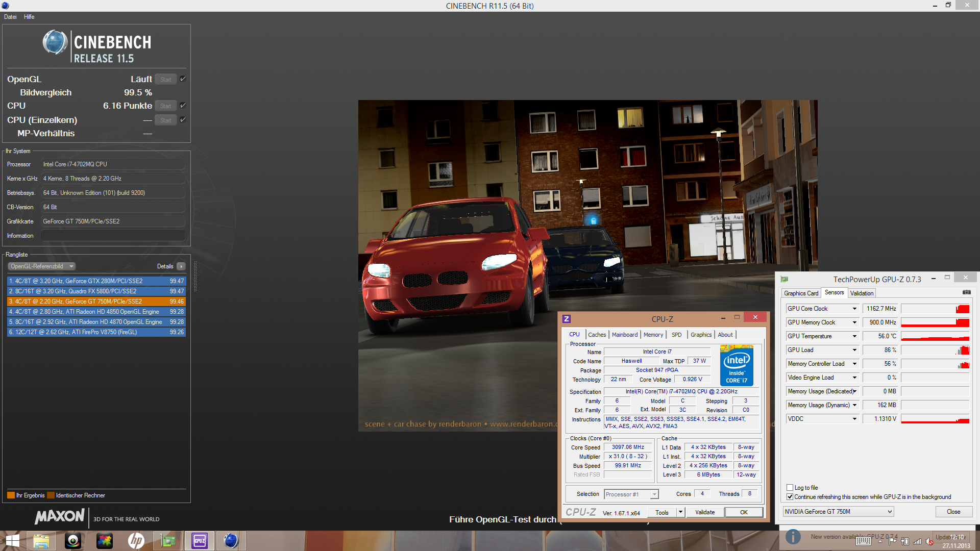Click the GPU-Z title bar app icon
The image size is (980, 551).
coord(785,279)
